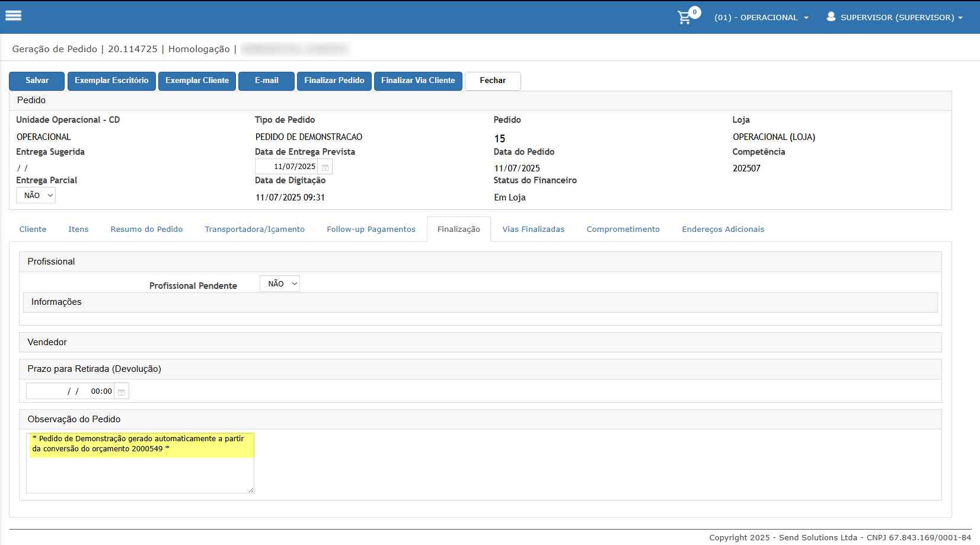This screenshot has height=545, width=980.
Task: Select the Follow-up Pagamentos tab
Action: [371, 230]
